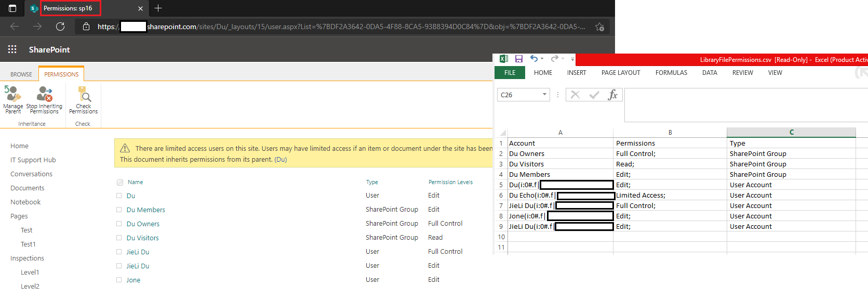Click the Excel application icon
The width and height of the screenshot is (868, 298).
pyautogui.click(x=503, y=59)
